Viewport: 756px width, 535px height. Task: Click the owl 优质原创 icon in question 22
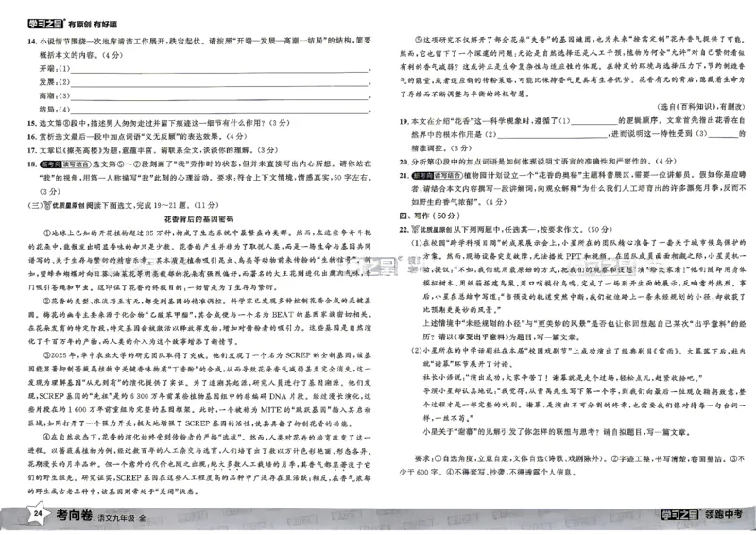(431, 230)
